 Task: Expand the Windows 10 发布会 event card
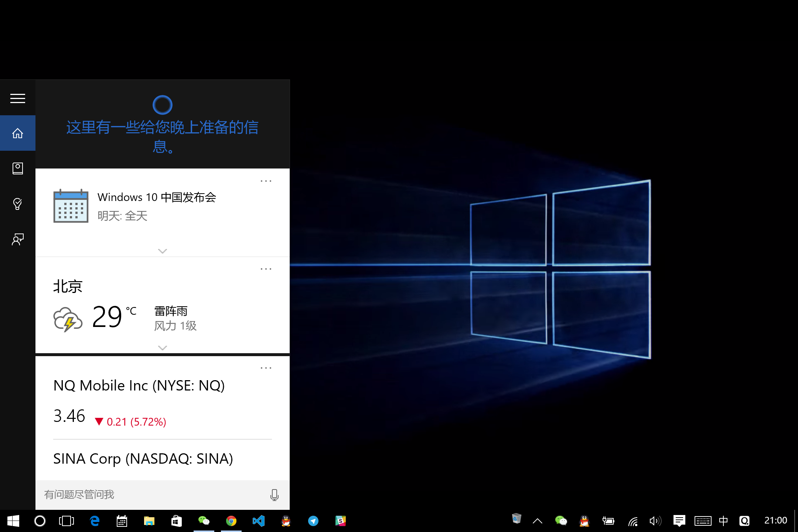pos(163,251)
